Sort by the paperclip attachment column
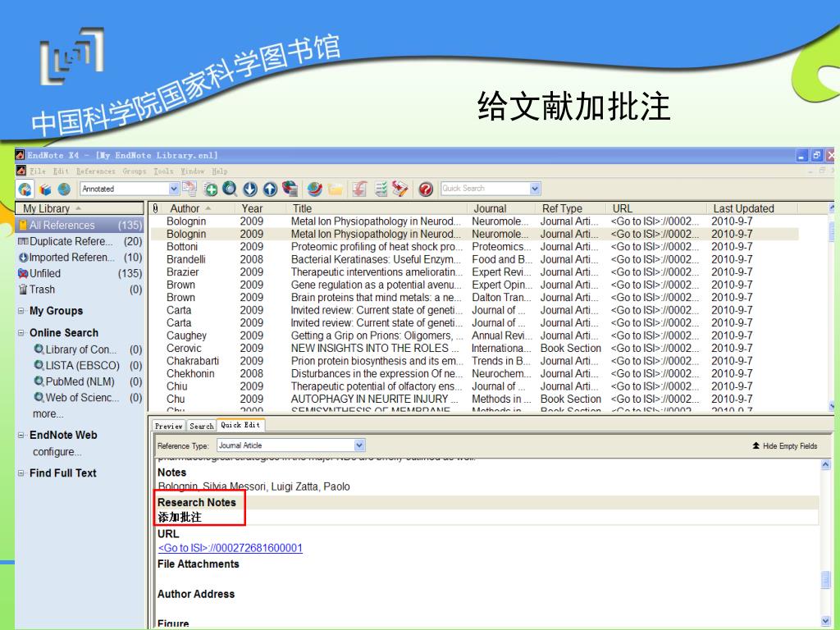 pos(155,208)
